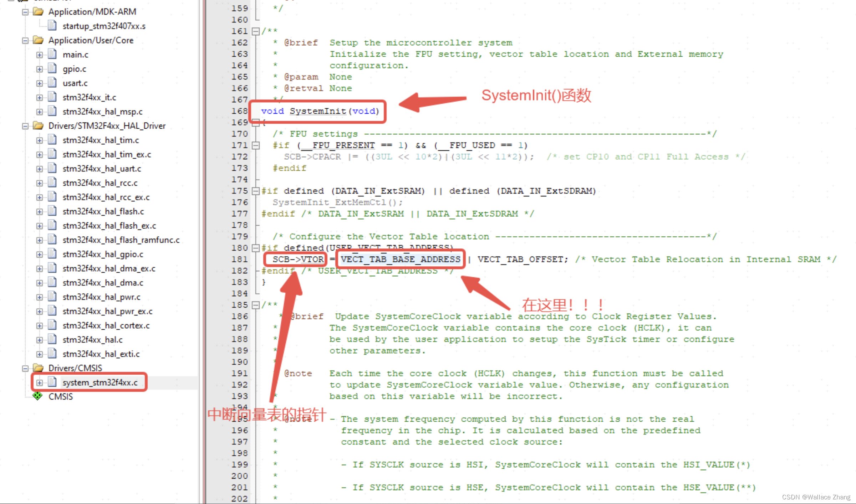
Task: Expand the stm32f4xx_hal_dma.c node
Action: 39,282
